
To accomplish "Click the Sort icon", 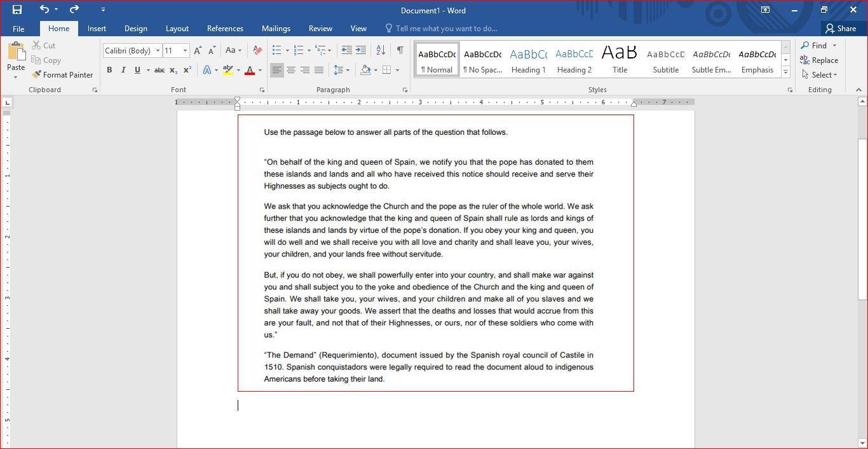I will (381, 50).
